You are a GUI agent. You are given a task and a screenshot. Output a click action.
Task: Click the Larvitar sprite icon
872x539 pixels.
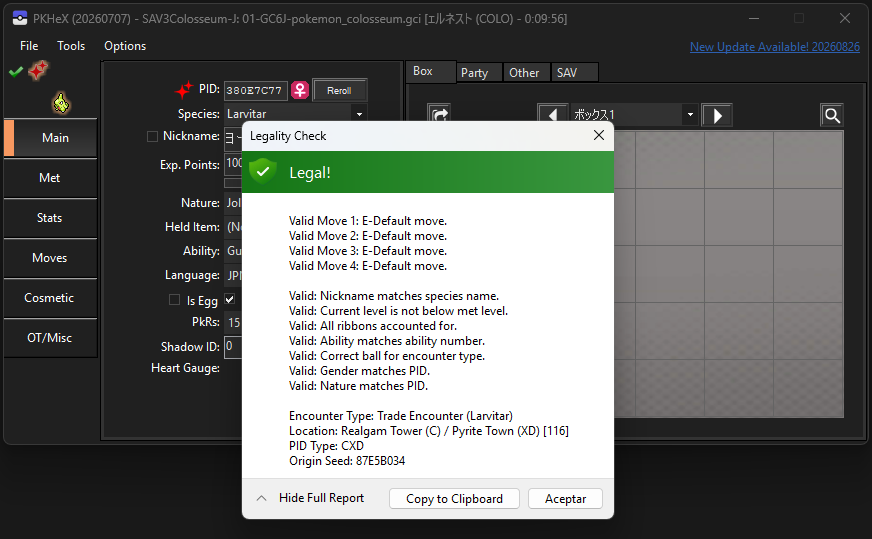61,102
